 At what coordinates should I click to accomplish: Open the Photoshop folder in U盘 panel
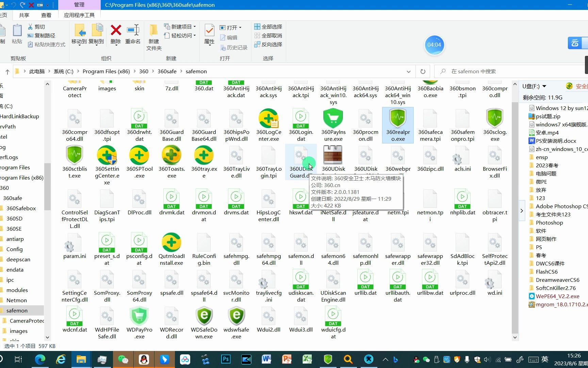(549, 223)
